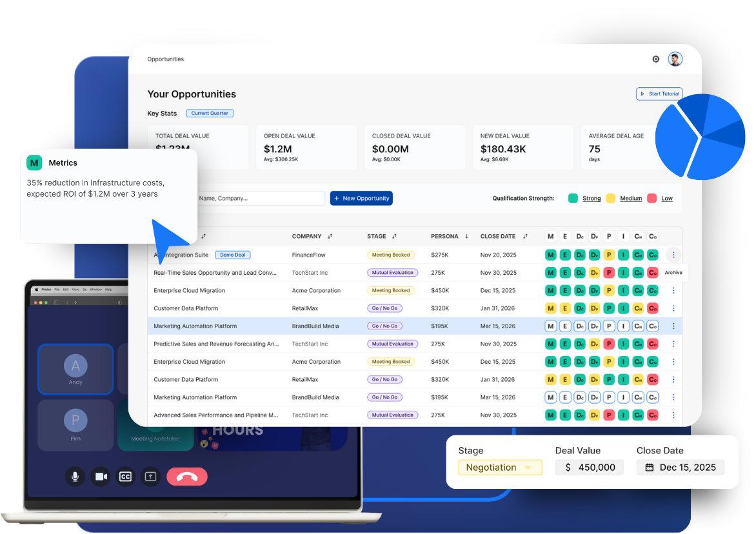Open the three-dot menu for Enterprise Cloud Migration
Image resolution: width=756 pixels, height=534 pixels.
tap(673, 291)
